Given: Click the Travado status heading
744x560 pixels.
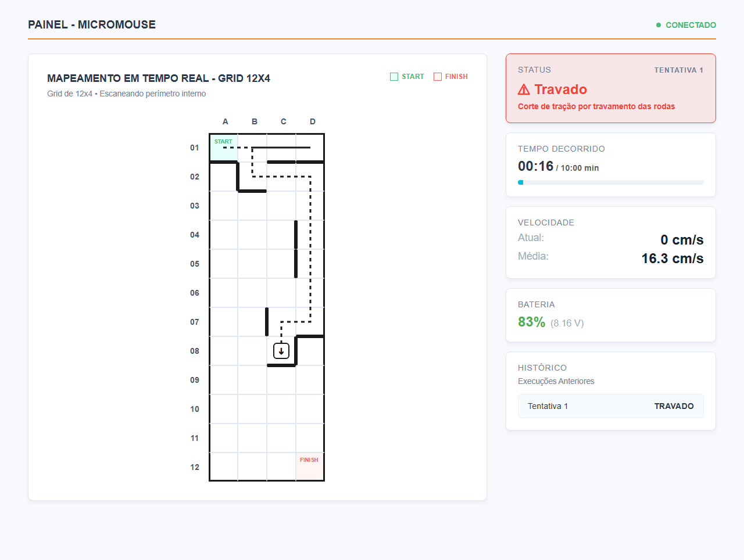Looking at the screenshot, I should (x=560, y=89).
